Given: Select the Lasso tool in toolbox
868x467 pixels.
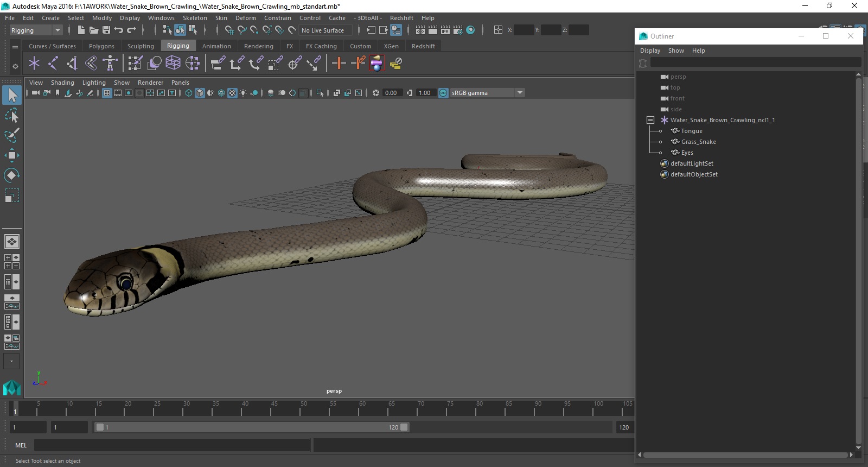Looking at the screenshot, I should coord(12,115).
